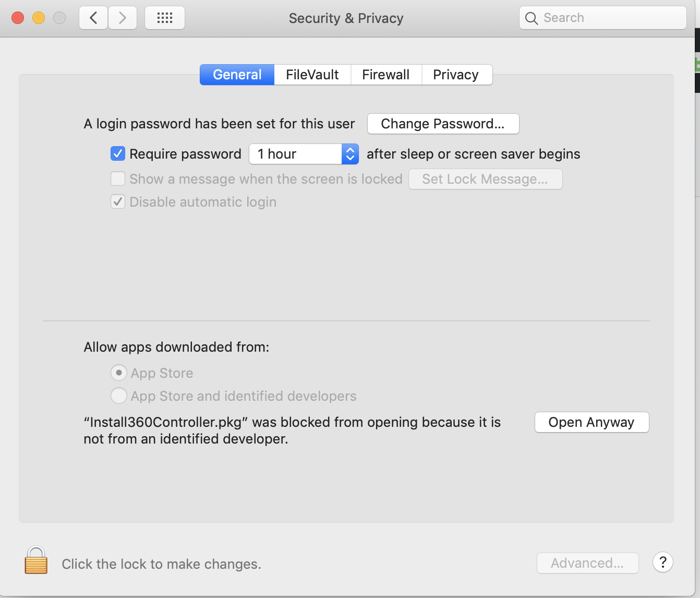Click the dropdown stepper arrows beside 1 hour
The image size is (700, 598).
click(350, 154)
